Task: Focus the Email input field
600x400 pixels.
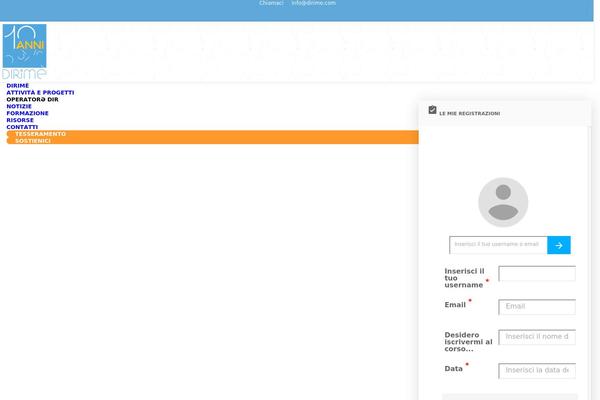Action: (537, 307)
